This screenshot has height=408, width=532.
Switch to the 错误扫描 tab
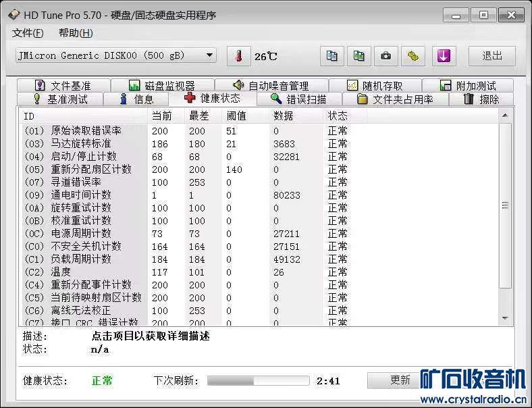(299, 99)
